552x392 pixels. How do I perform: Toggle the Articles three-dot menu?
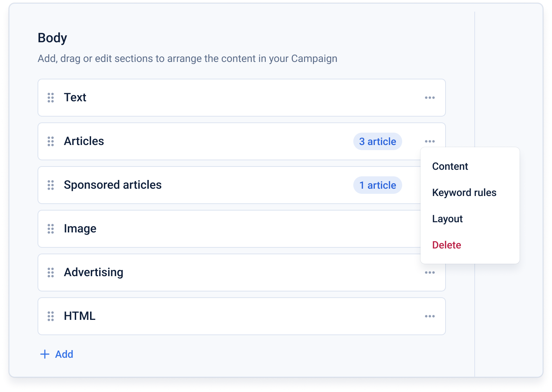430,141
